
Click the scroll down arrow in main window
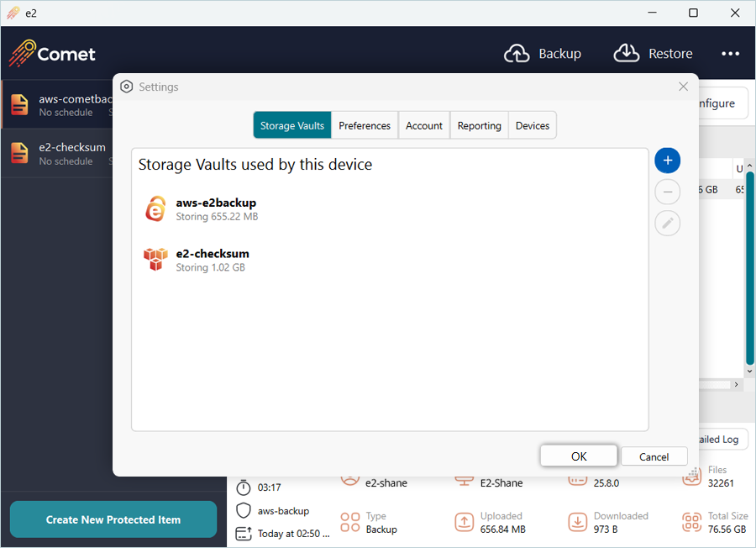(x=749, y=371)
